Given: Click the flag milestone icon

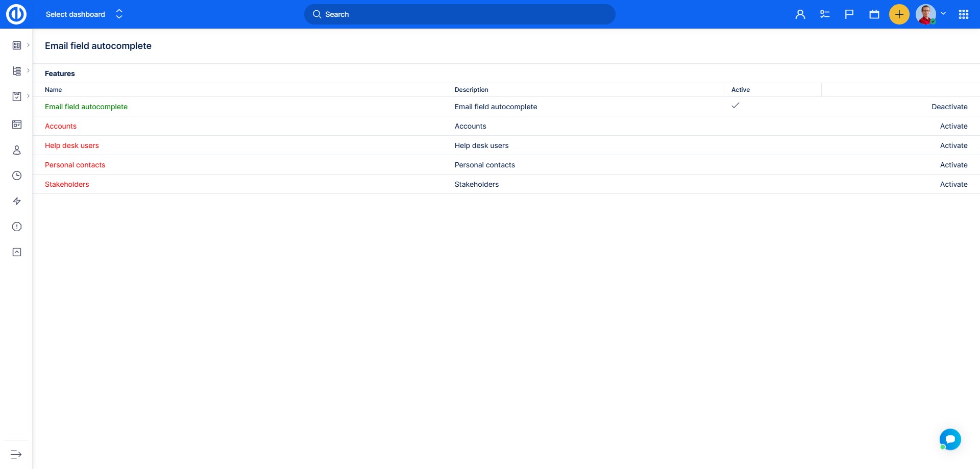Looking at the screenshot, I should tap(849, 14).
